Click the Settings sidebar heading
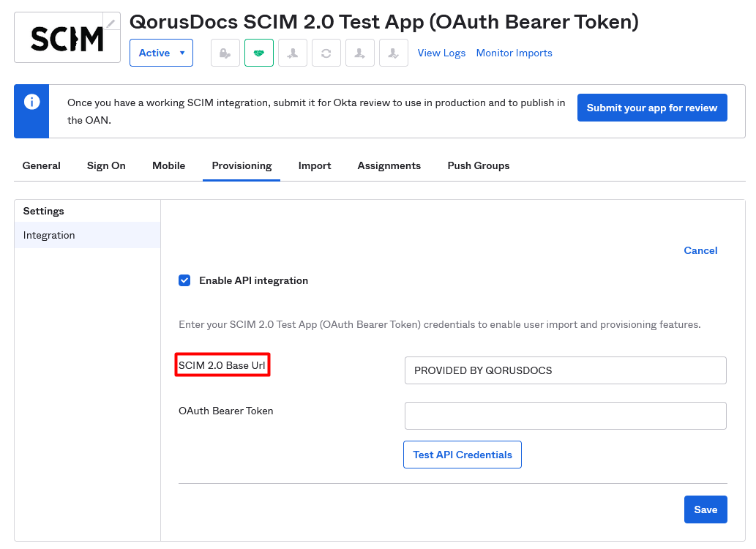The height and width of the screenshot is (549, 756). coord(43,211)
